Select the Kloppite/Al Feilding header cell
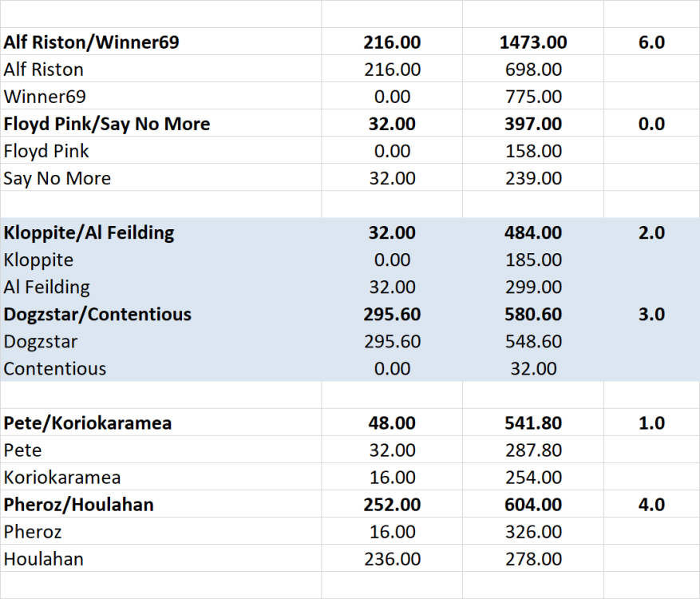Screen dimensions: 700x599 pyautogui.click(x=89, y=232)
